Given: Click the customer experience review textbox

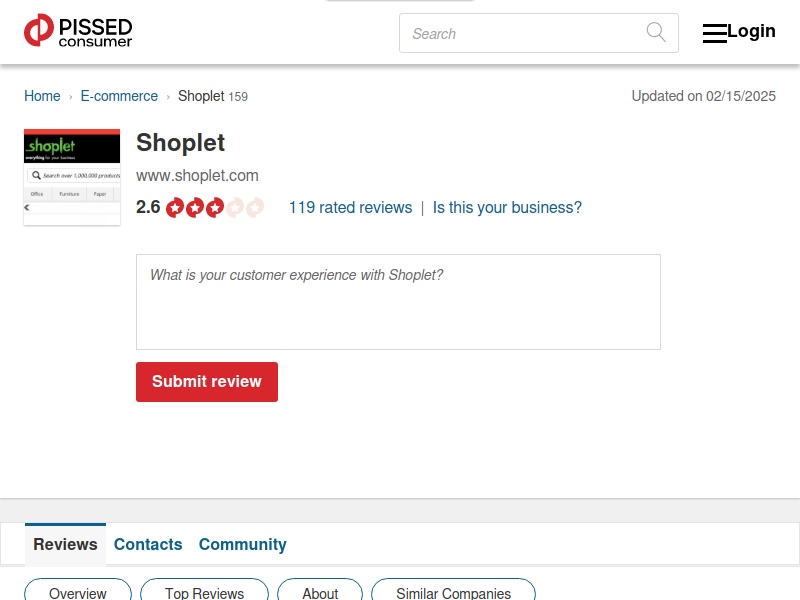Looking at the screenshot, I should point(398,301).
